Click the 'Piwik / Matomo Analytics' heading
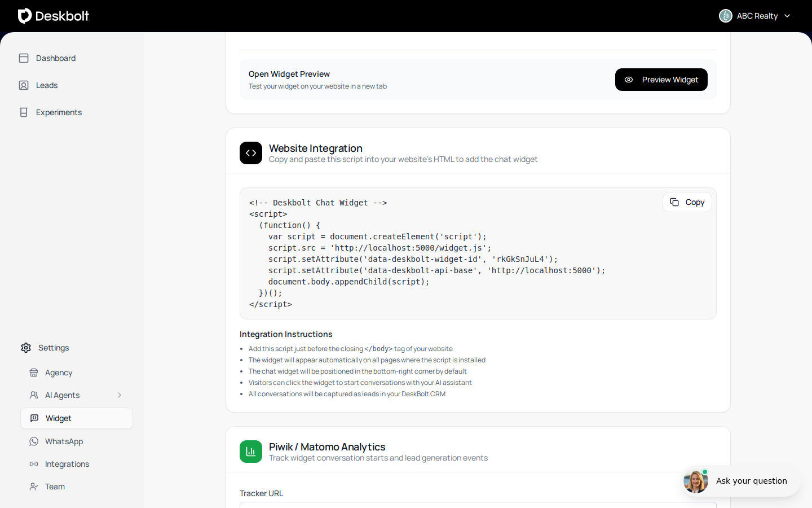 coord(327,446)
